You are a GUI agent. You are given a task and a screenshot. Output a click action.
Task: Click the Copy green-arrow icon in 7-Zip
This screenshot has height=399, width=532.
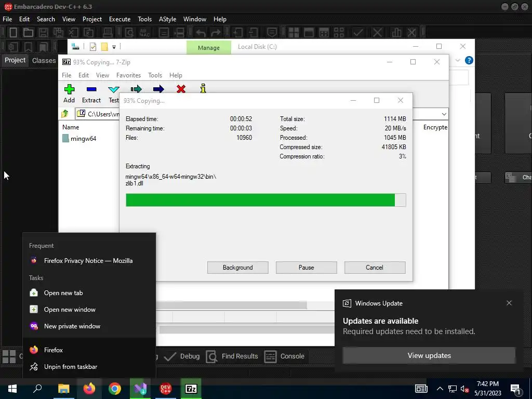136,89
